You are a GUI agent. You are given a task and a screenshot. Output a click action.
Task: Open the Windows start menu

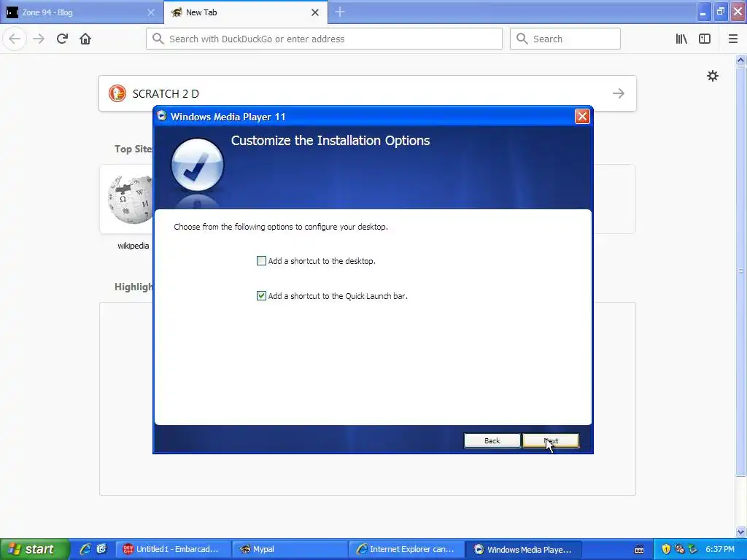tap(35, 549)
